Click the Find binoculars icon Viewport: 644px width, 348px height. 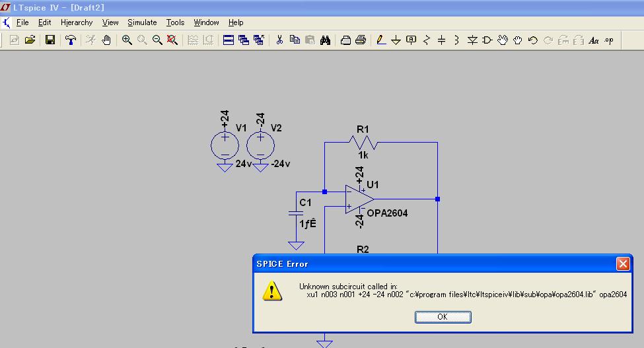[x=325, y=40]
